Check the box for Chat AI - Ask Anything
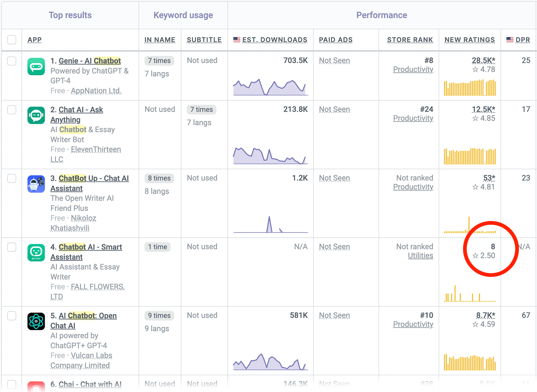Image resolution: width=537 pixels, height=392 pixels. (x=12, y=110)
